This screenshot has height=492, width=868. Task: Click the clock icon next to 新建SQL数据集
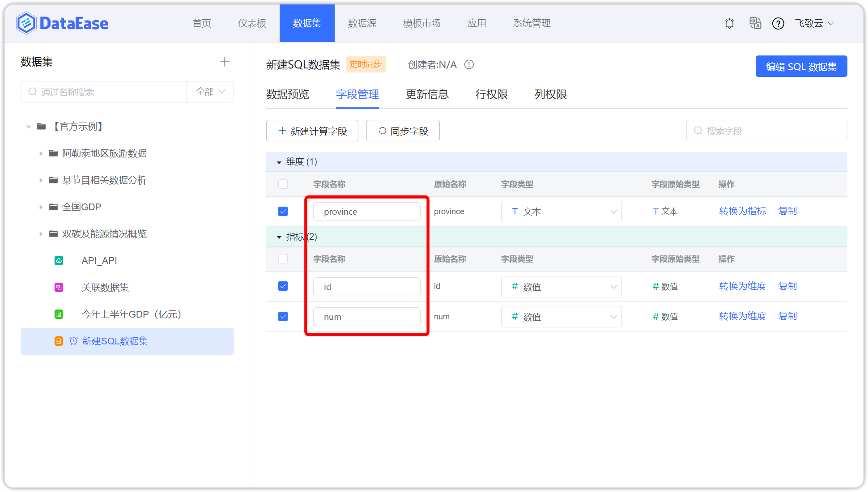click(74, 341)
